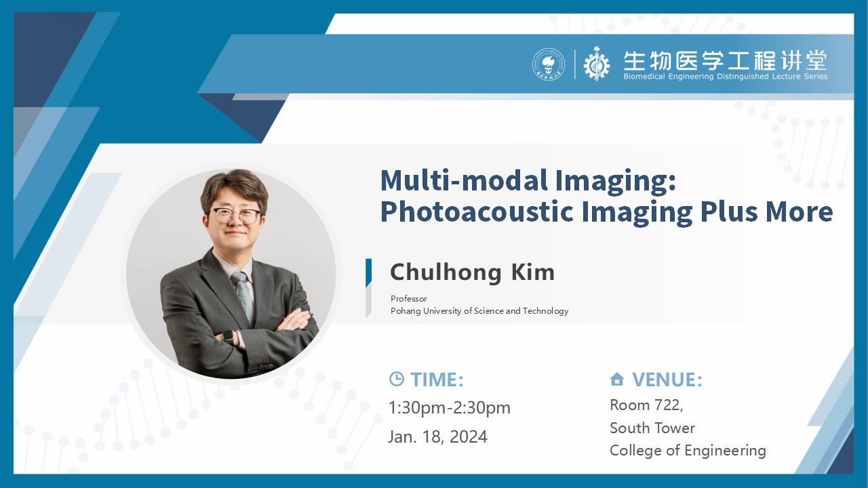Click the "Photoacoustic Imaging Plus More" heading line
The image size is (868, 488).
click(x=606, y=211)
